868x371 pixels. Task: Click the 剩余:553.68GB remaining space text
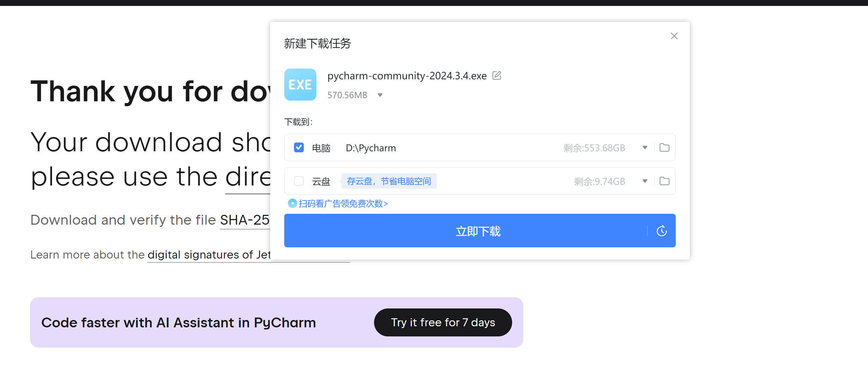click(x=594, y=148)
